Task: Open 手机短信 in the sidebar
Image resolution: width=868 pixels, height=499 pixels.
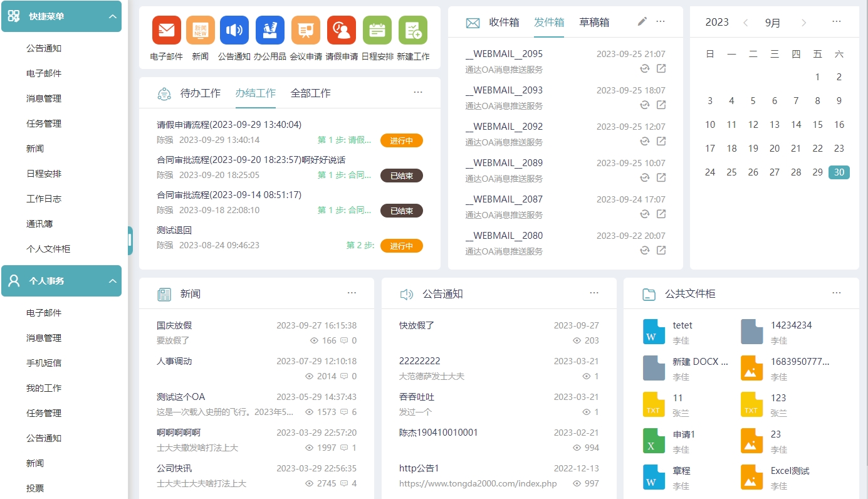Action: pos(44,363)
